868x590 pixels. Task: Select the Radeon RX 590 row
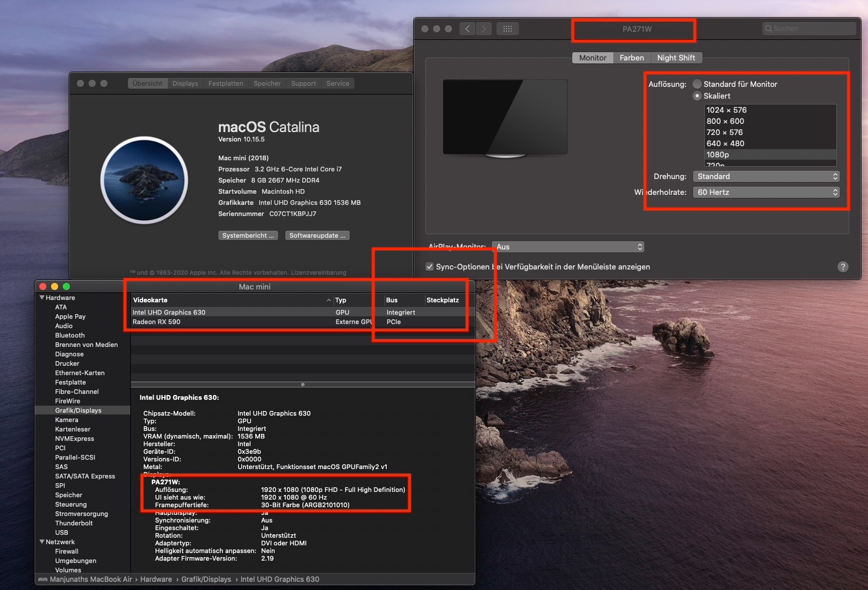click(303, 322)
